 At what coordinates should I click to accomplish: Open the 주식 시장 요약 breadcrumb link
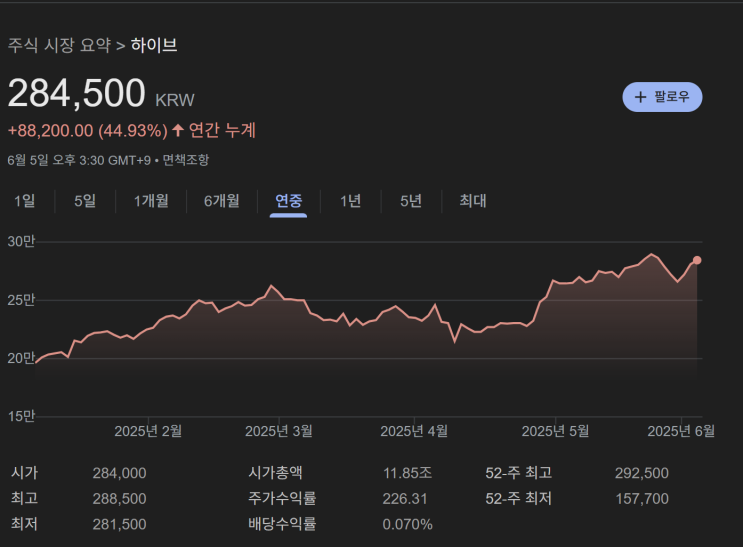[x=59, y=46]
